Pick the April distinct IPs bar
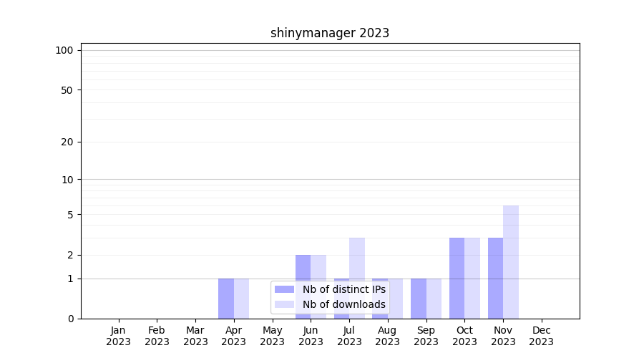The width and height of the screenshot is (644, 358). point(226,298)
